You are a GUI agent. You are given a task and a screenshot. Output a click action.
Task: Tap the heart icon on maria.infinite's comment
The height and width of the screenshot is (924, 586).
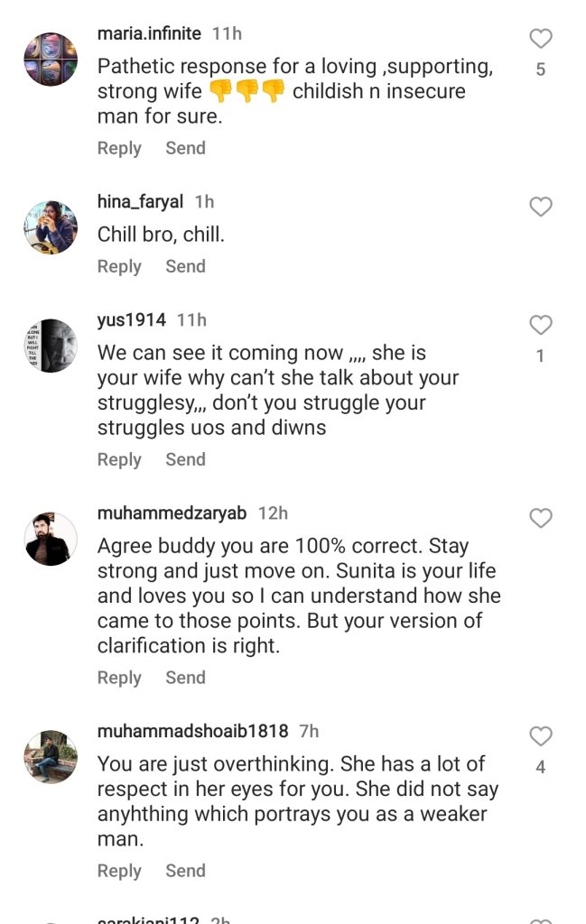point(540,38)
